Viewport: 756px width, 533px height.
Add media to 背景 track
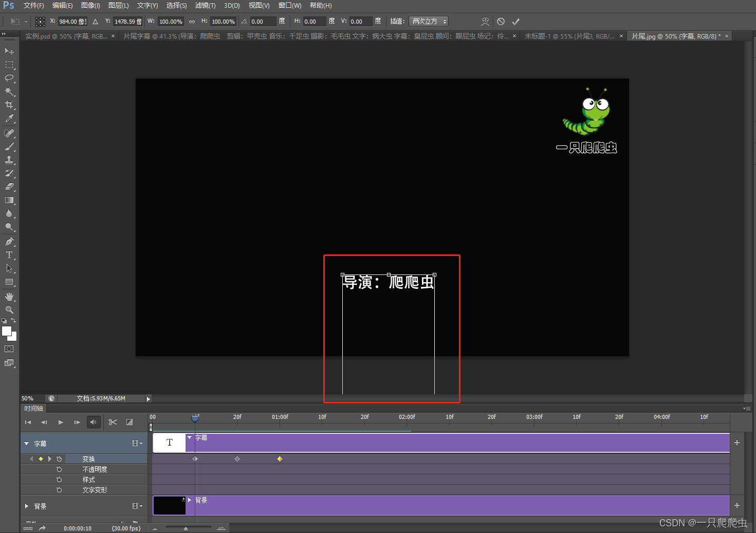tap(737, 505)
